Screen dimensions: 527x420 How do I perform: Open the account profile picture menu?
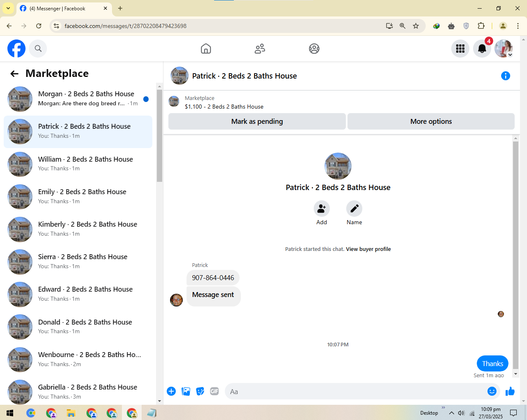coord(504,49)
